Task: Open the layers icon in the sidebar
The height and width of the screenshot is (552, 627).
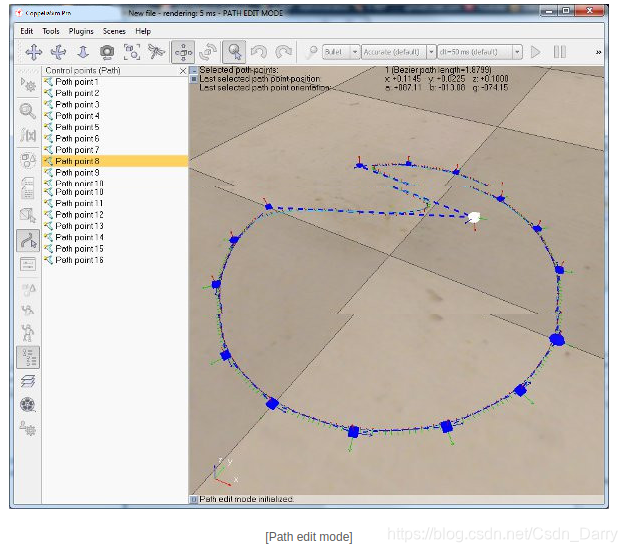Action: [x=28, y=381]
